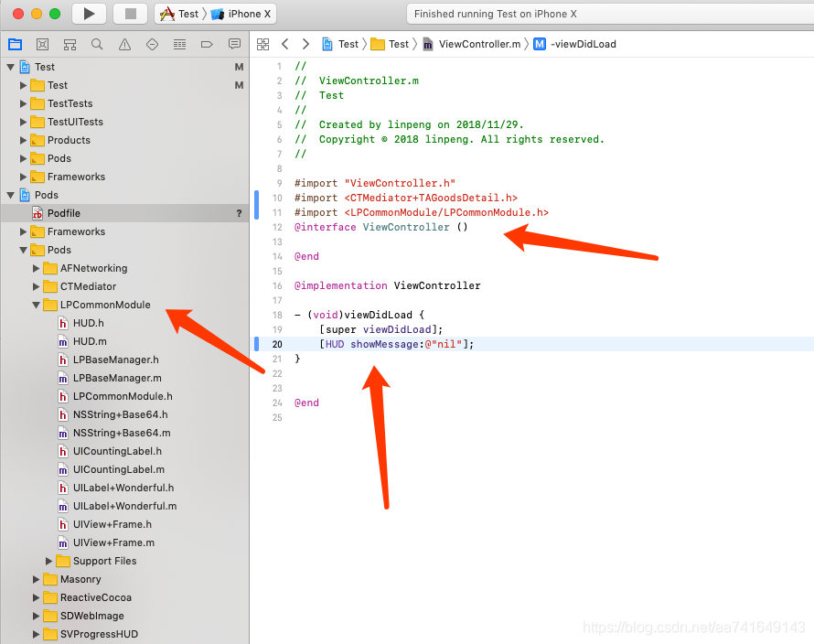Select the Test scheme in the toolbar
Viewport: 814px width, 644px height.
click(x=179, y=14)
